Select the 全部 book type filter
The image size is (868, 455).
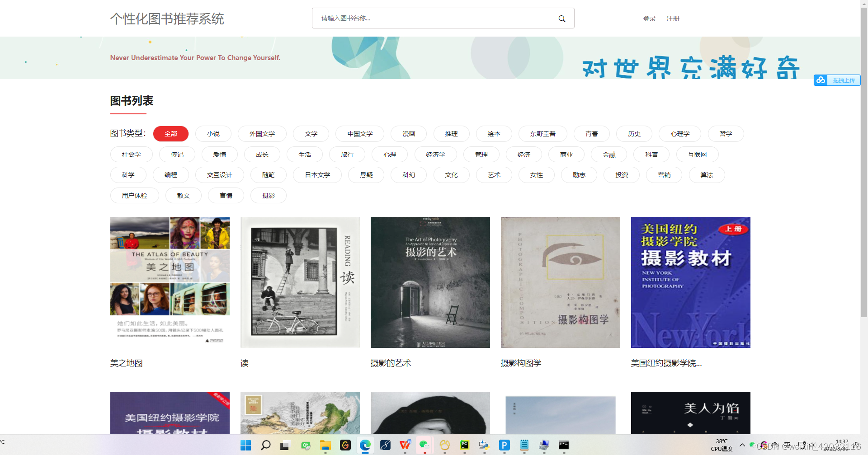click(171, 134)
